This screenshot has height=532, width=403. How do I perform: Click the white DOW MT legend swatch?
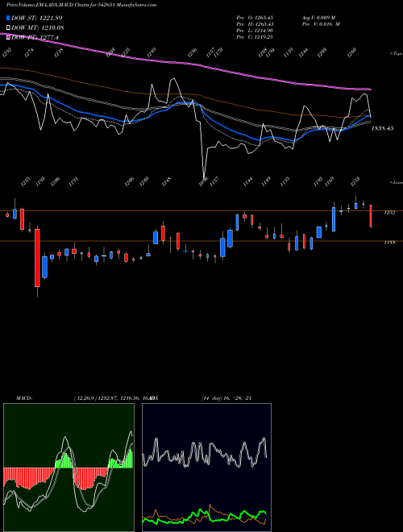pos(8,28)
